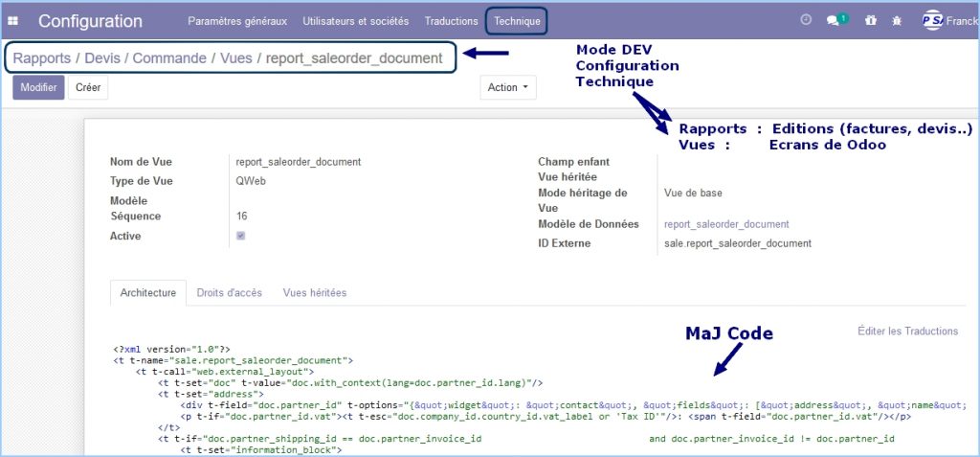Open the report_saleorder_document Modèle de Données link
This screenshot has height=457, width=980.
click(x=726, y=224)
